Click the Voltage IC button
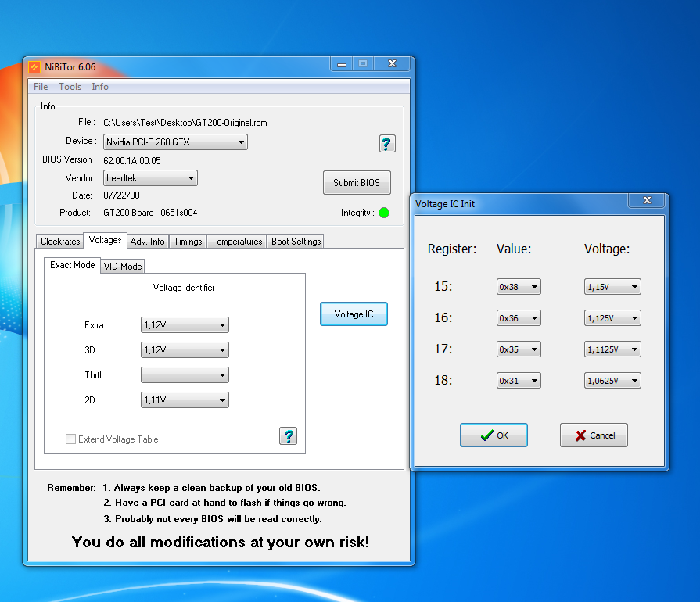Image resolution: width=700 pixels, height=602 pixels. 354,314
